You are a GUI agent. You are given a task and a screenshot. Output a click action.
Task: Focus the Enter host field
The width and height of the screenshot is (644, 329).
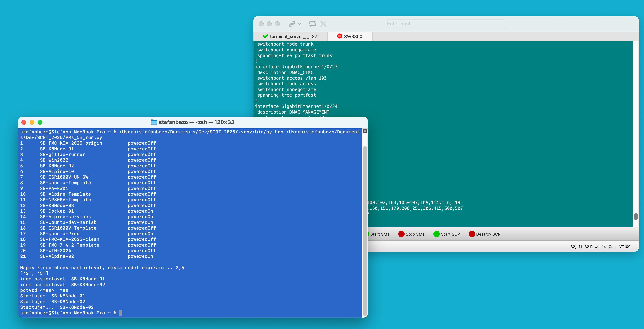tap(446, 24)
